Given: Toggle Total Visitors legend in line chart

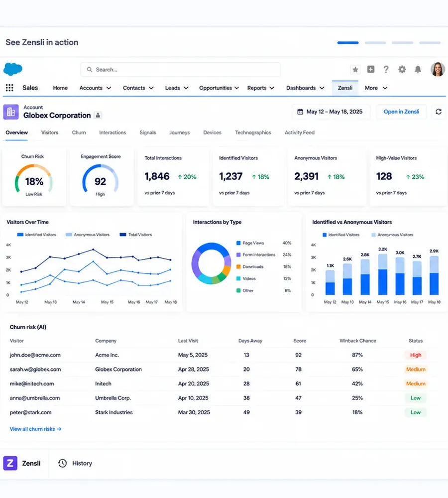Looking at the screenshot, I should (x=135, y=235).
